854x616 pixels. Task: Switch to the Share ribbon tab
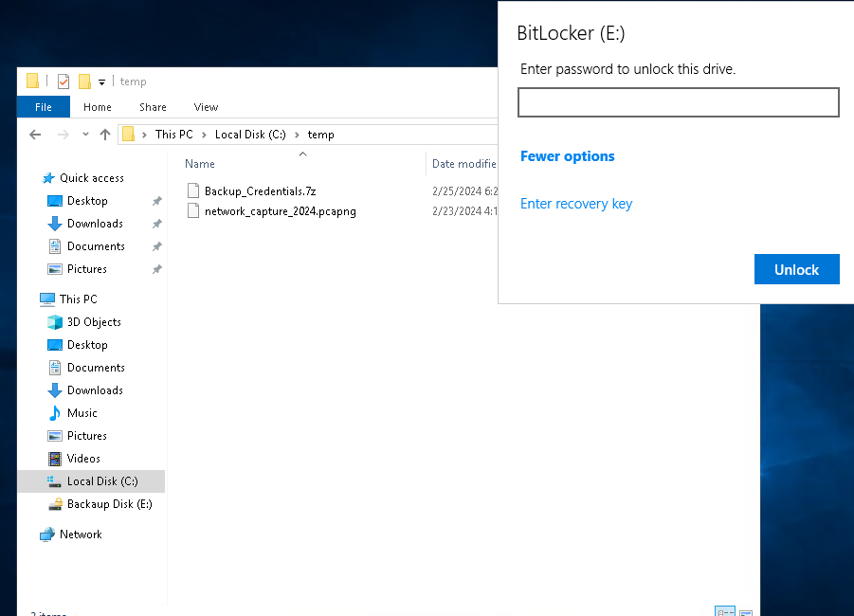pos(153,107)
